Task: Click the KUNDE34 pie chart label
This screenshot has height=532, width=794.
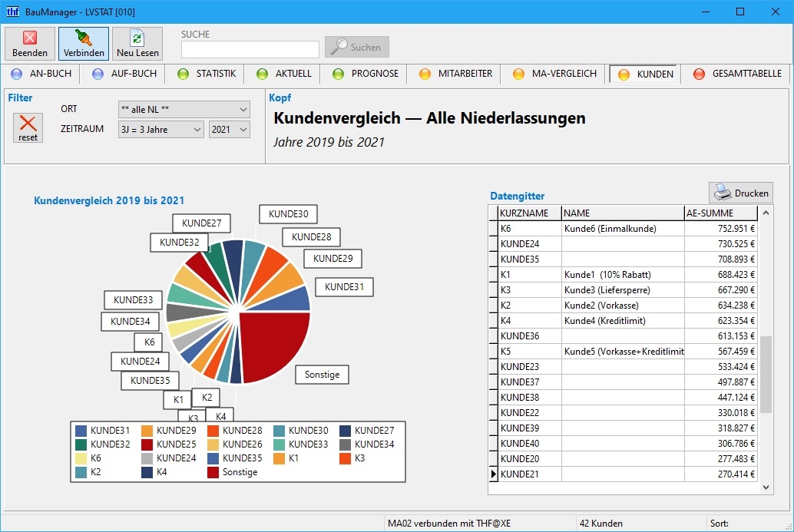Action: coord(130,322)
